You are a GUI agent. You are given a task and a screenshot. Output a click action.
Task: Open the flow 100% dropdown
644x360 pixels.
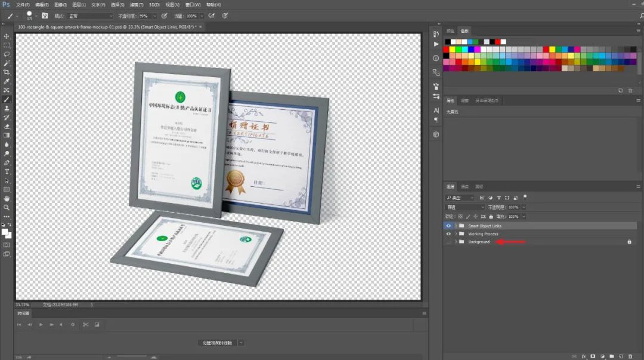pos(202,16)
